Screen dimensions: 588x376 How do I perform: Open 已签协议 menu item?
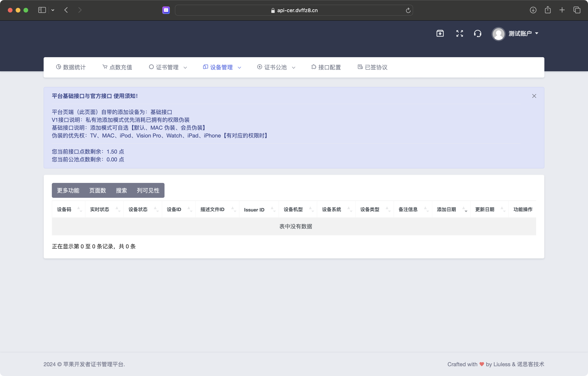point(372,67)
